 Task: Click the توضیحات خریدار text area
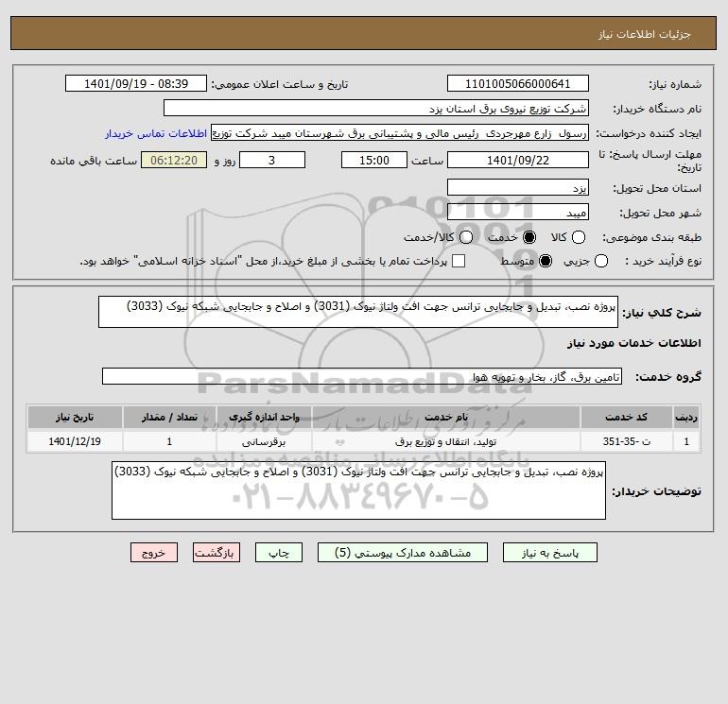coord(358,490)
